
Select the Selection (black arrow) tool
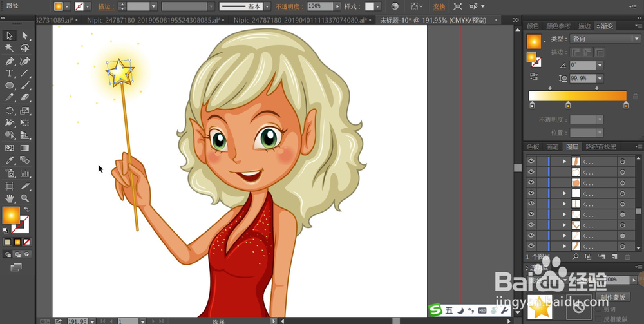pos(10,35)
